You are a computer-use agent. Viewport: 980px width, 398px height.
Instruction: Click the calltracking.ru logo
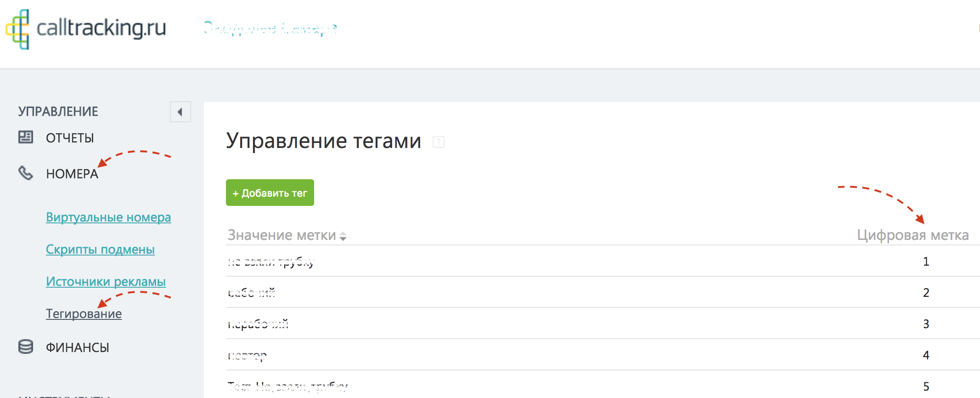tap(86, 29)
